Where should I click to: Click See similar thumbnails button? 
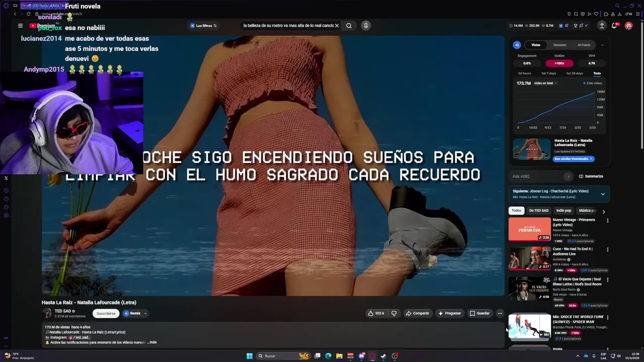(x=574, y=159)
